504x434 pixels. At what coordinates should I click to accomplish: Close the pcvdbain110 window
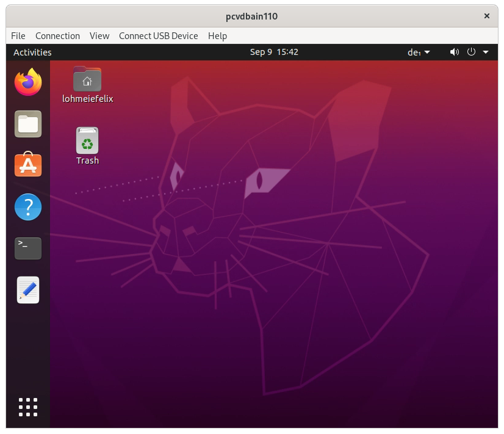(487, 16)
